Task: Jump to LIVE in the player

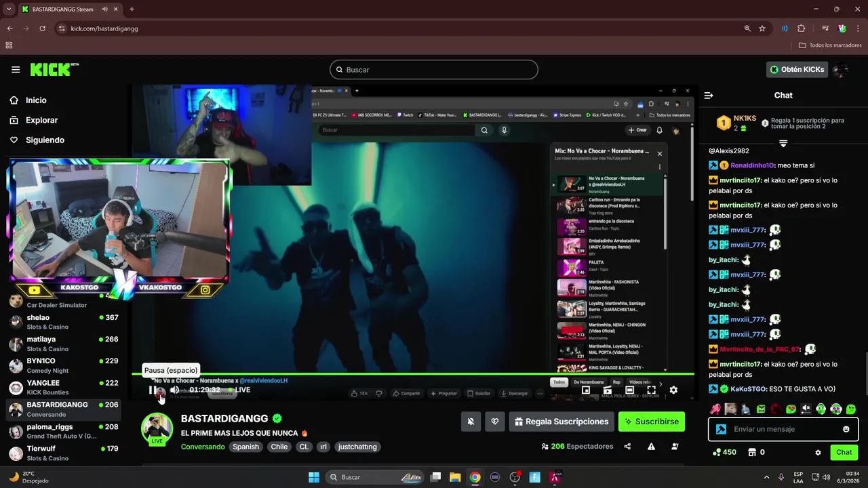Action: coord(239,390)
